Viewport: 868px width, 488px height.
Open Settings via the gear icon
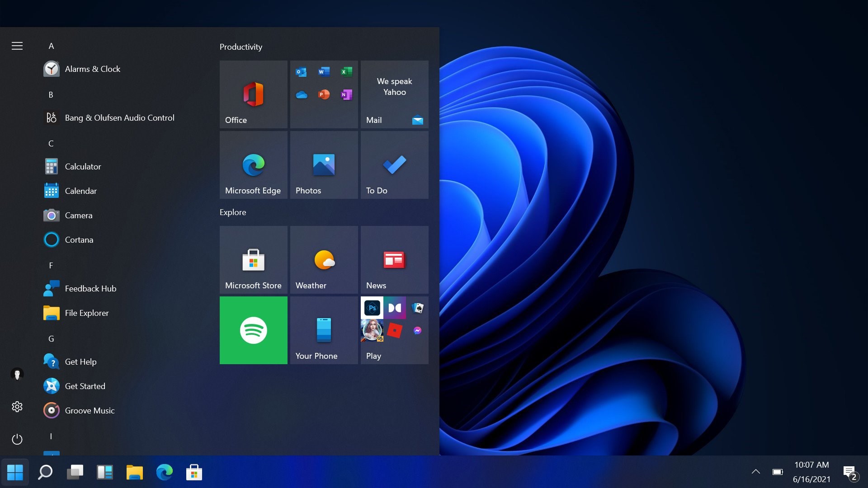tap(17, 406)
